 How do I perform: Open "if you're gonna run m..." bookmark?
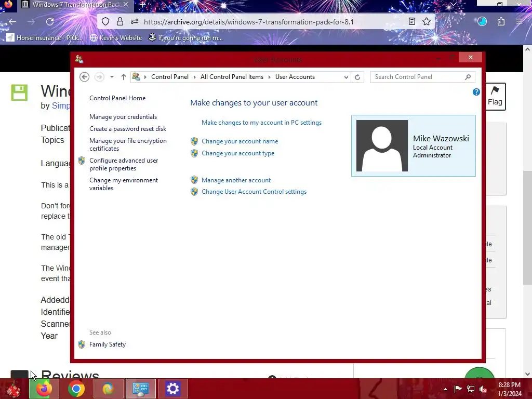pyautogui.click(x=186, y=37)
